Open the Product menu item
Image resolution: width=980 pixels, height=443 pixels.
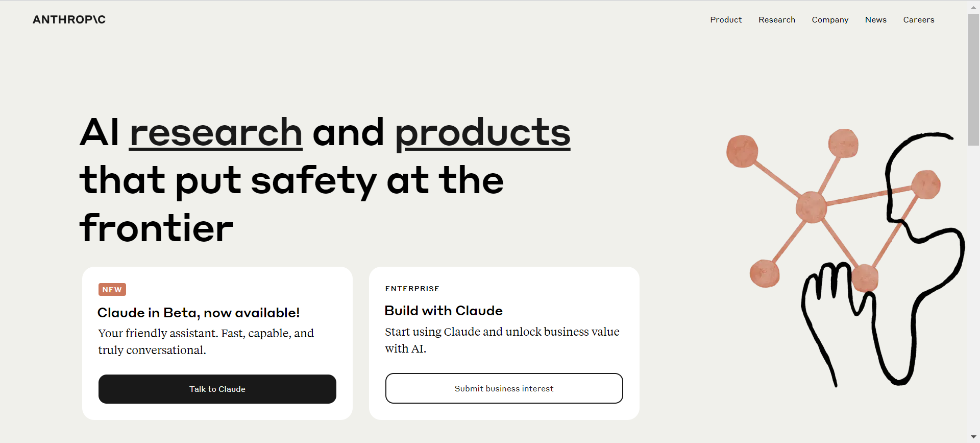coord(726,19)
